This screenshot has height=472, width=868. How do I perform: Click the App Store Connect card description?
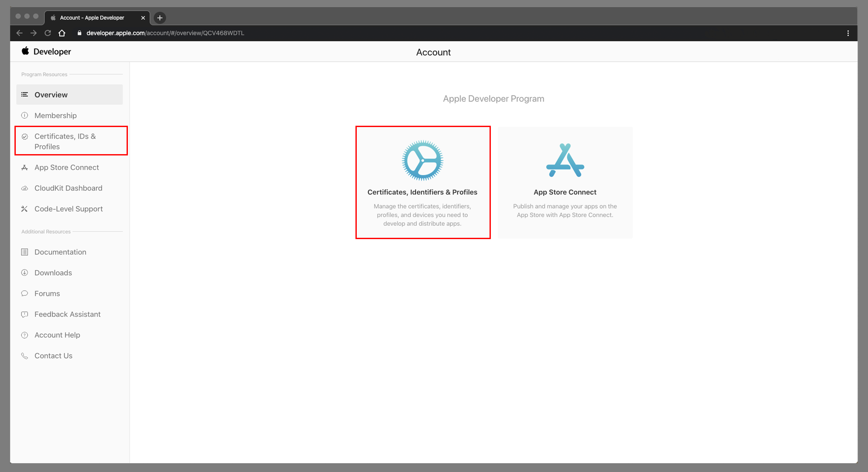[x=565, y=210]
